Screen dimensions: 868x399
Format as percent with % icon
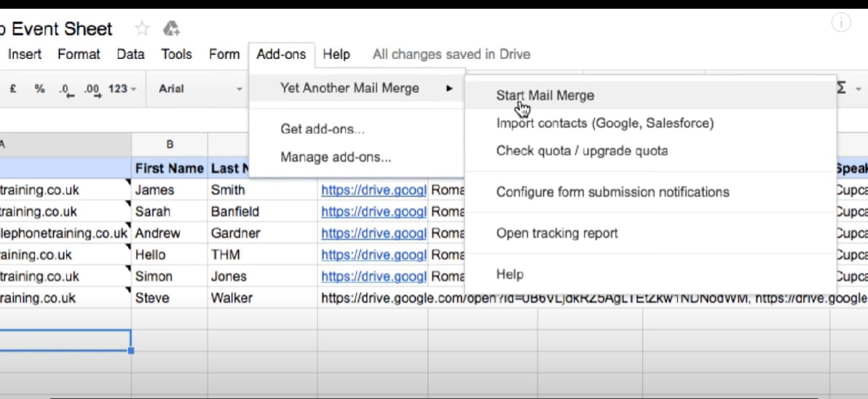coord(39,89)
